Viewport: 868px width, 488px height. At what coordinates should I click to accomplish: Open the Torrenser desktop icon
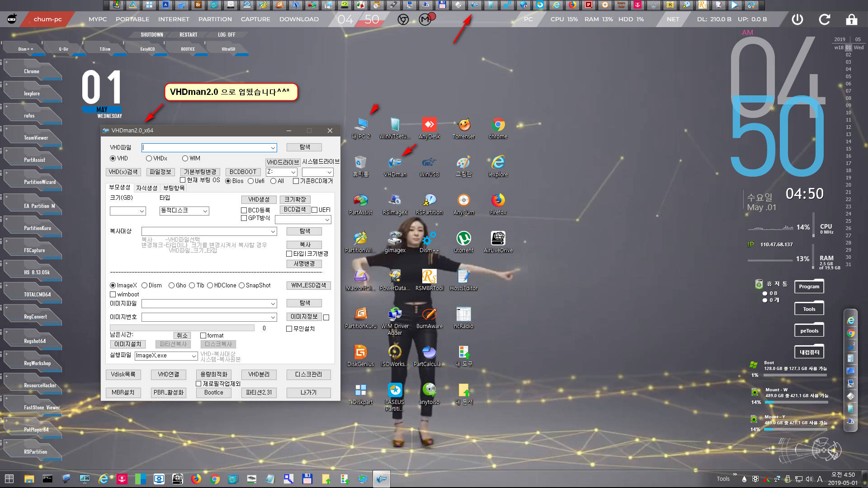pyautogui.click(x=464, y=128)
